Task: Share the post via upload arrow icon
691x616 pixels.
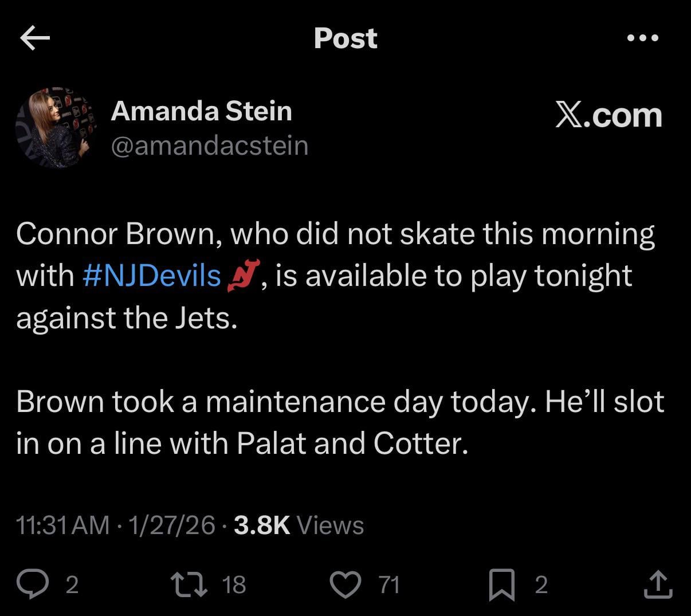Action: pyautogui.click(x=658, y=584)
